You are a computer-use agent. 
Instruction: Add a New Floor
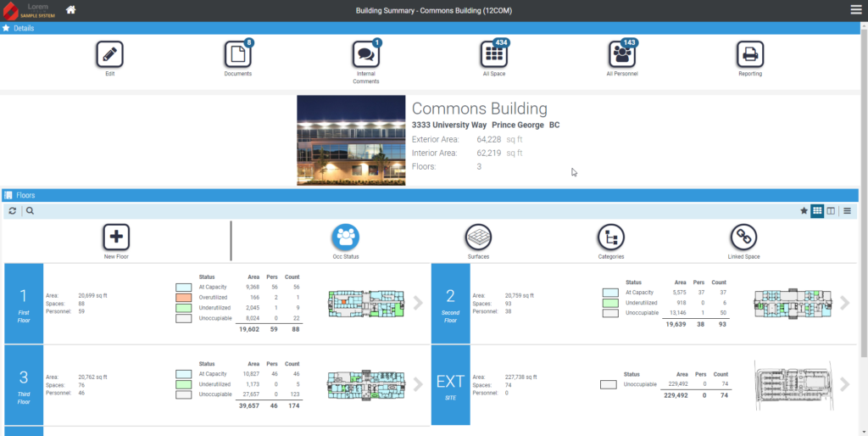(116, 238)
